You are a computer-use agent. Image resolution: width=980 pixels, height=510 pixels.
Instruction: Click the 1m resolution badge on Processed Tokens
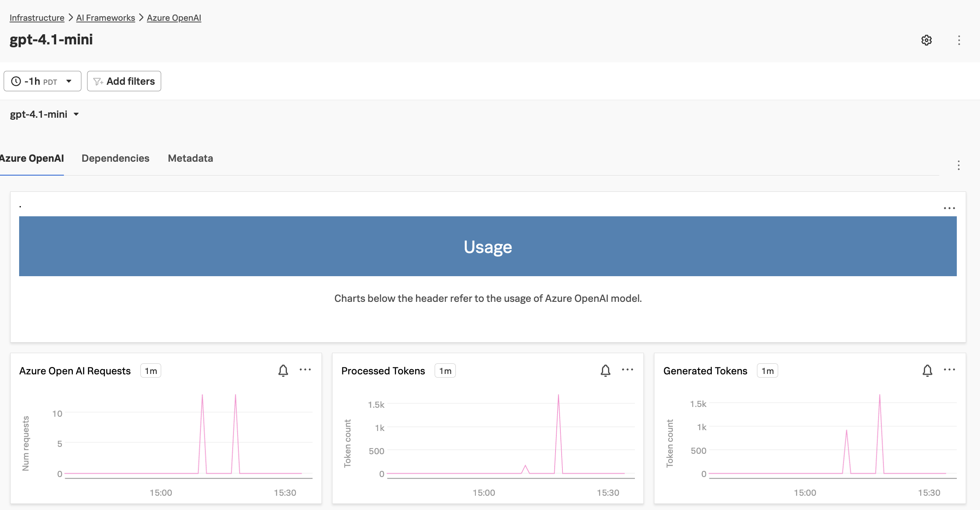coord(445,371)
